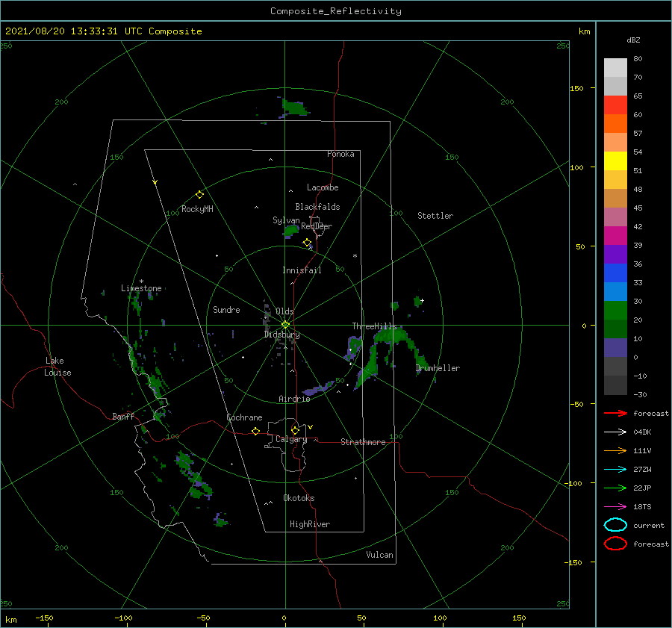Click the green 22JP arrow icon
This screenshot has width=672, height=628.
[615, 488]
